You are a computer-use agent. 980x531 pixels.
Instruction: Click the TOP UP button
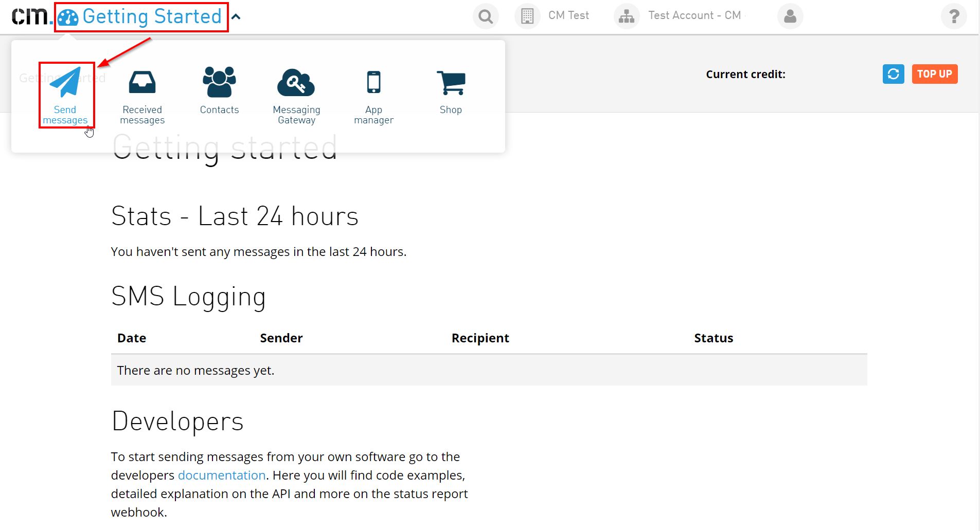(x=935, y=74)
